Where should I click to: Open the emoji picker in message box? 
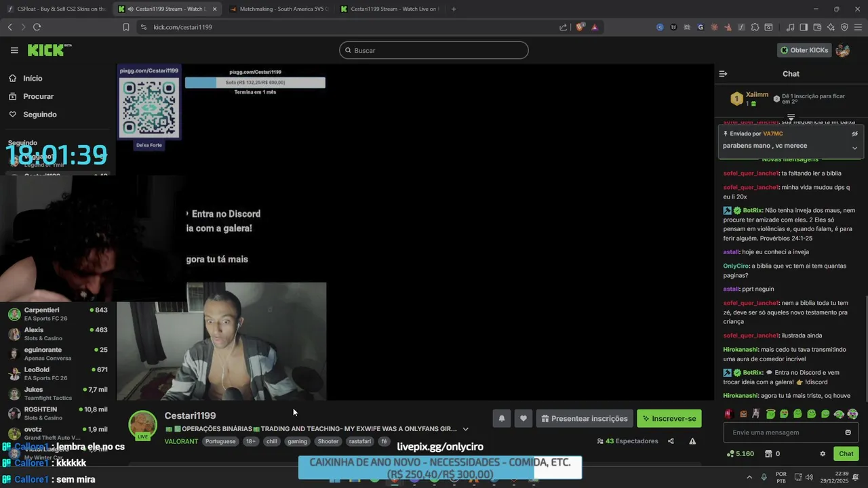(848, 432)
